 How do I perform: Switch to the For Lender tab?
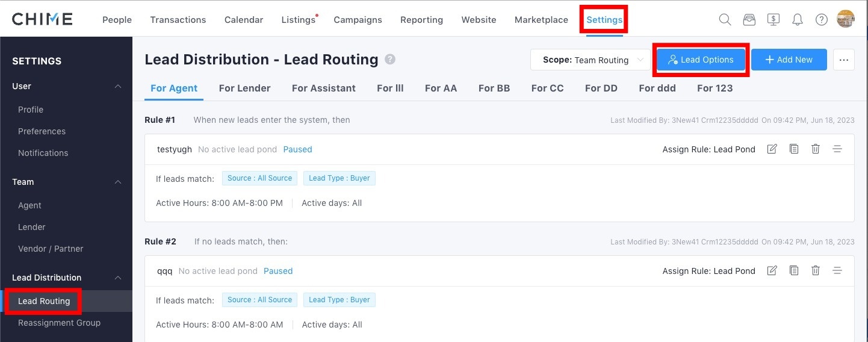244,88
